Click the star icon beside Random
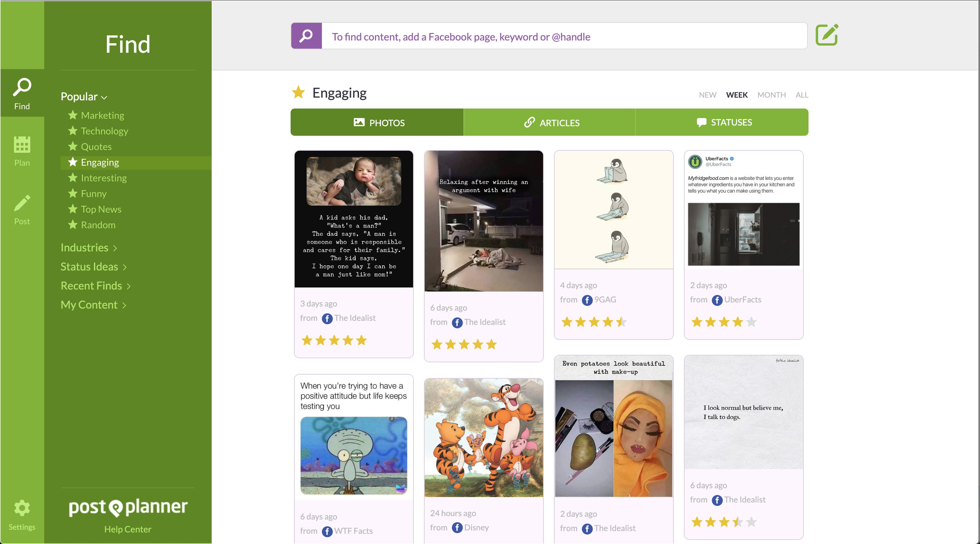980x544 pixels. pos(73,225)
